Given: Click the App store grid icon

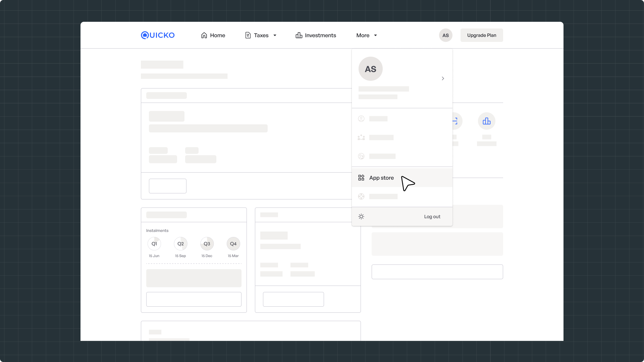Looking at the screenshot, I should point(361,178).
